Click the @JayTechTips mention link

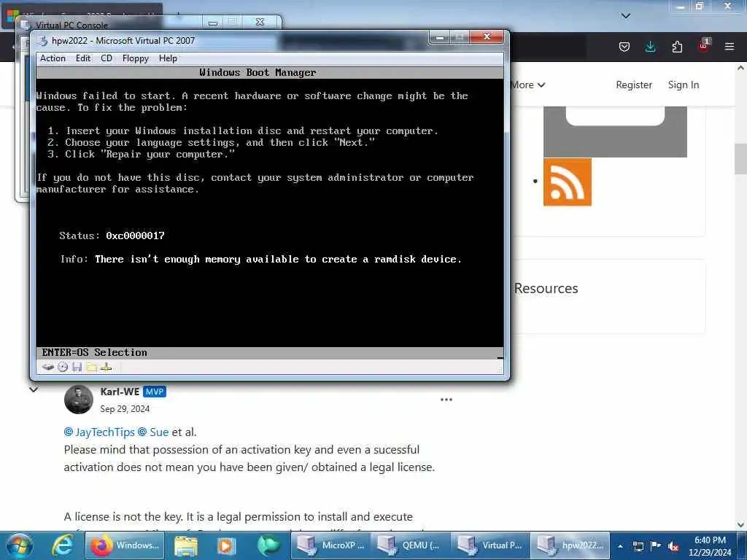coord(99,432)
